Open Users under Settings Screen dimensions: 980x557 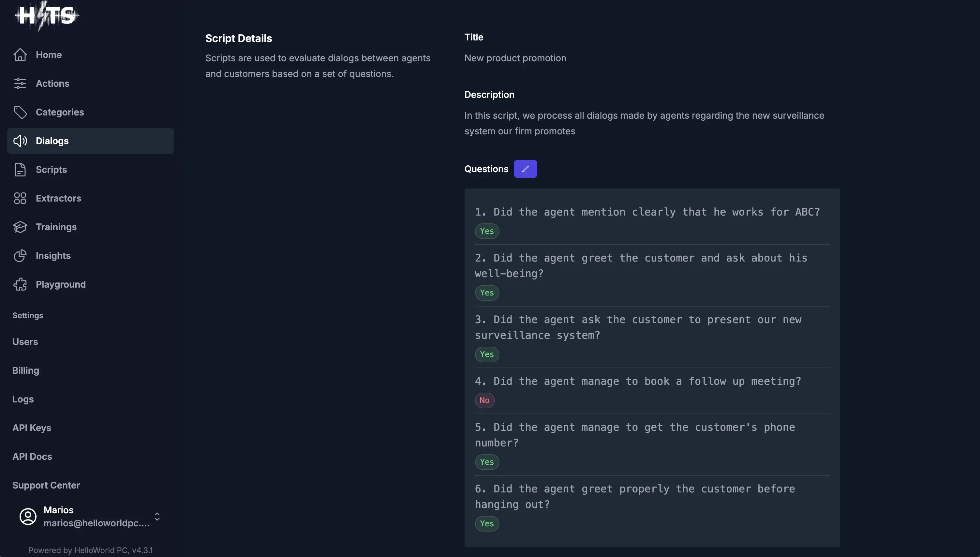(x=25, y=342)
